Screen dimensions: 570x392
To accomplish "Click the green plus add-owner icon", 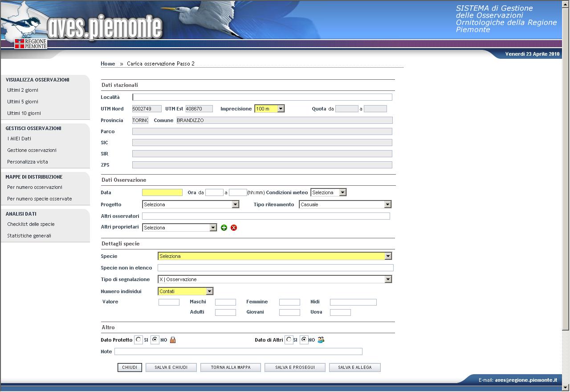I will [224, 228].
